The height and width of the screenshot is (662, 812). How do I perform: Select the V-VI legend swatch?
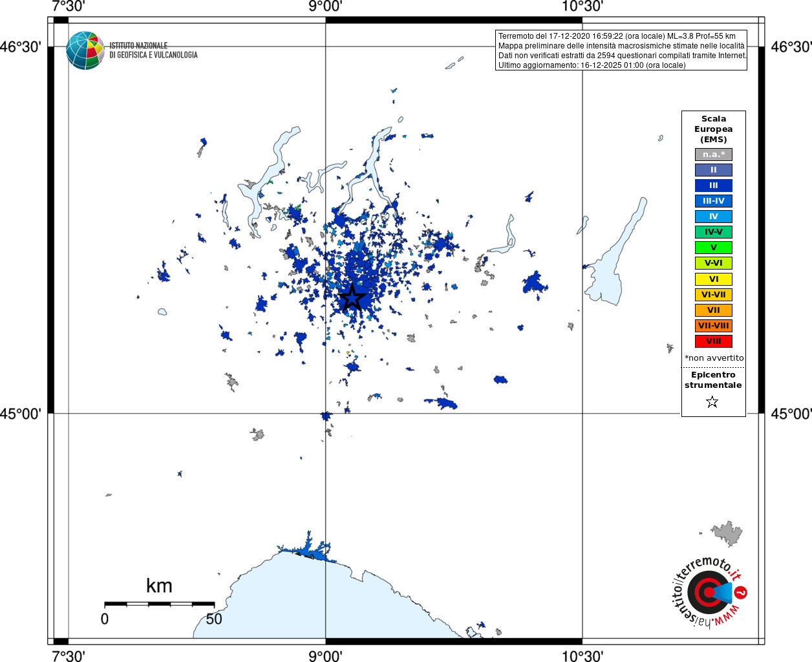[x=714, y=263]
